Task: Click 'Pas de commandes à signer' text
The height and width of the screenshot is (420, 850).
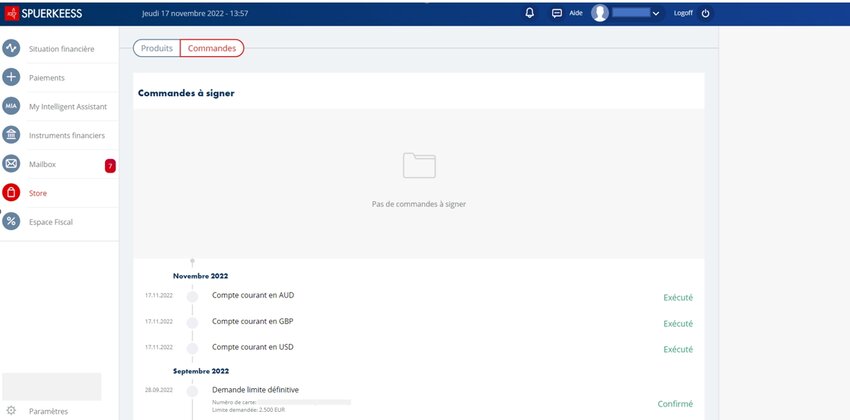Action: coord(419,204)
